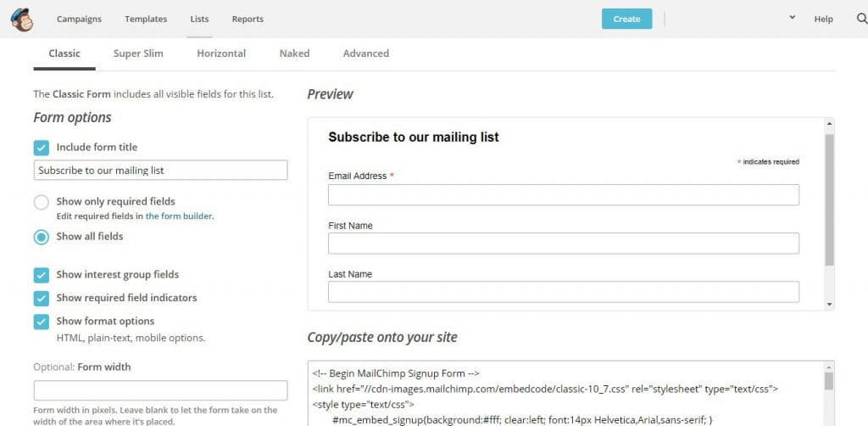Open the Horizontal form tab
The image size is (868, 426).
[221, 53]
